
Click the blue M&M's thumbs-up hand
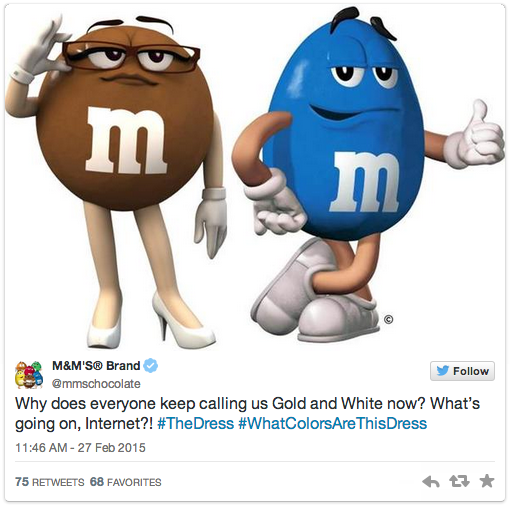click(475, 137)
